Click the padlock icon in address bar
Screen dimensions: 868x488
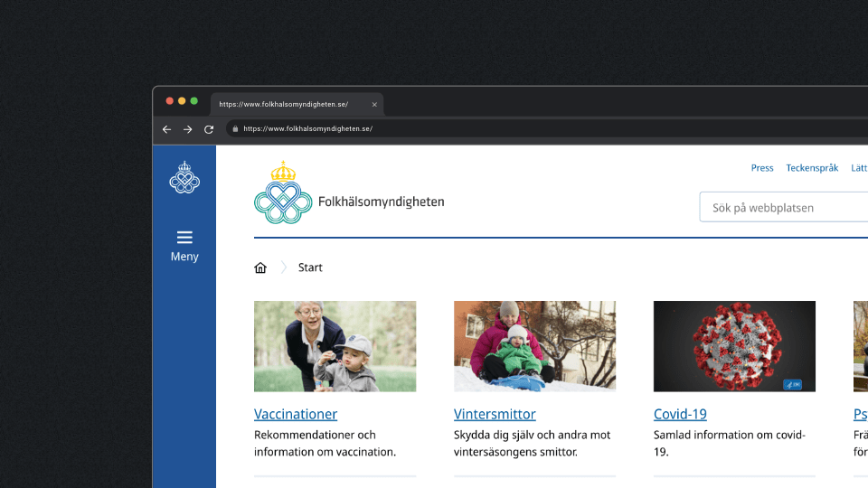(235, 129)
